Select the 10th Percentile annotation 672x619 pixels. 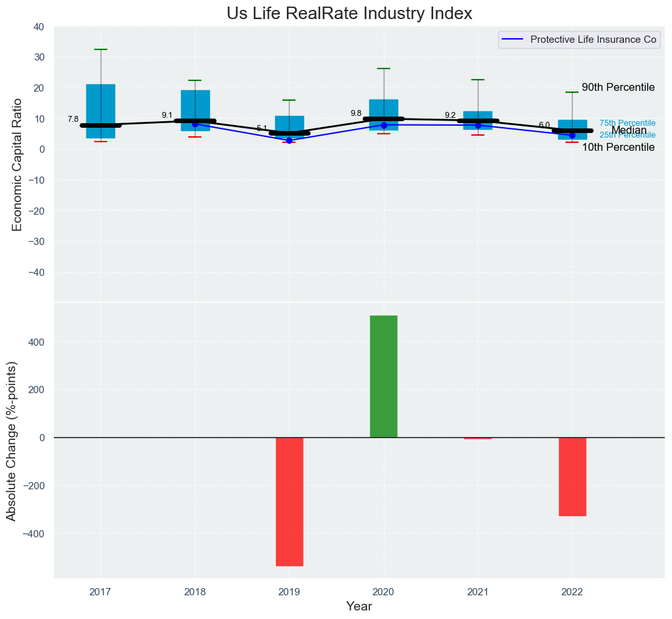[x=618, y=148]
